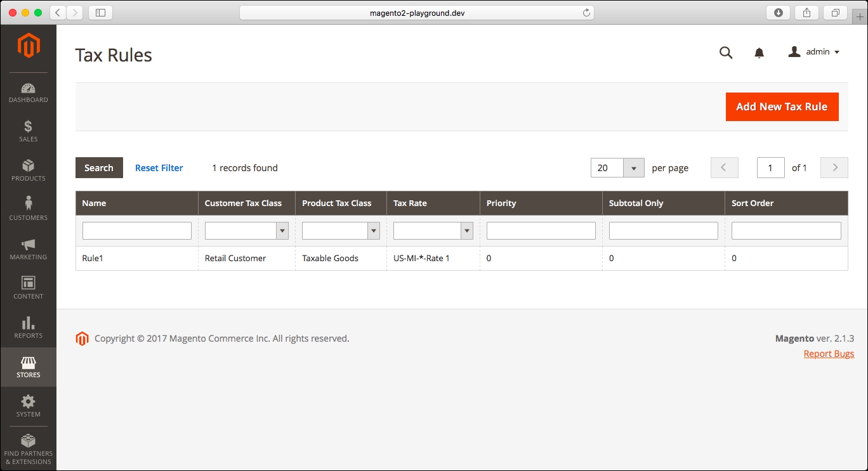The height and width of the screenshot is (471, 868).
Task: Open the Stores menu
Action: 28,367
